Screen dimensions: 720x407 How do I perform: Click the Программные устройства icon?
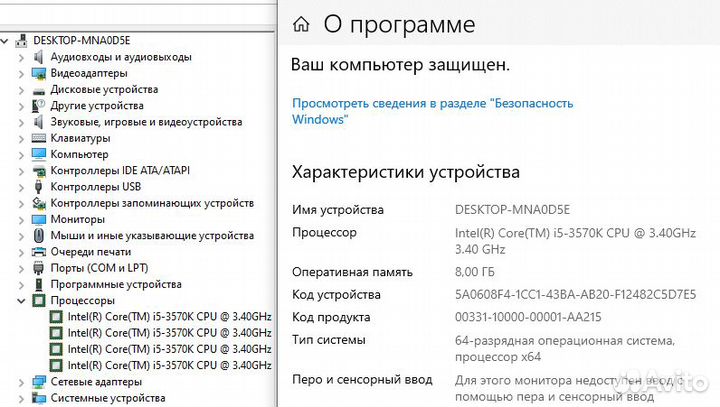click(39, 284)
